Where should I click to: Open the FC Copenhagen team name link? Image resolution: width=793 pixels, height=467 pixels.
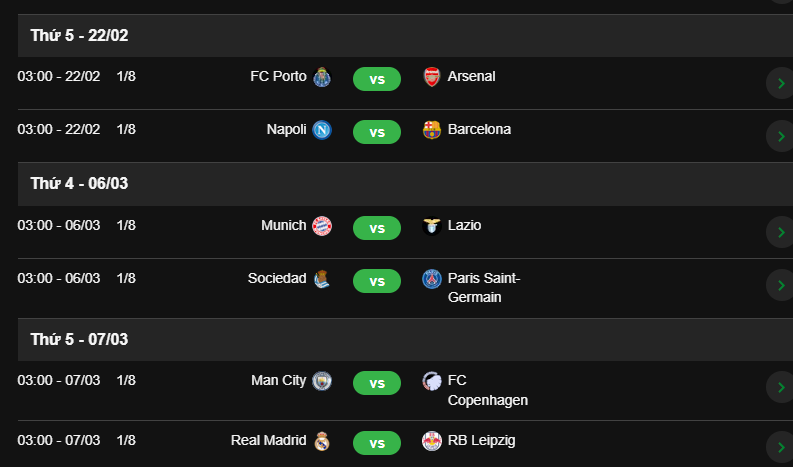[x=488, y=390]
